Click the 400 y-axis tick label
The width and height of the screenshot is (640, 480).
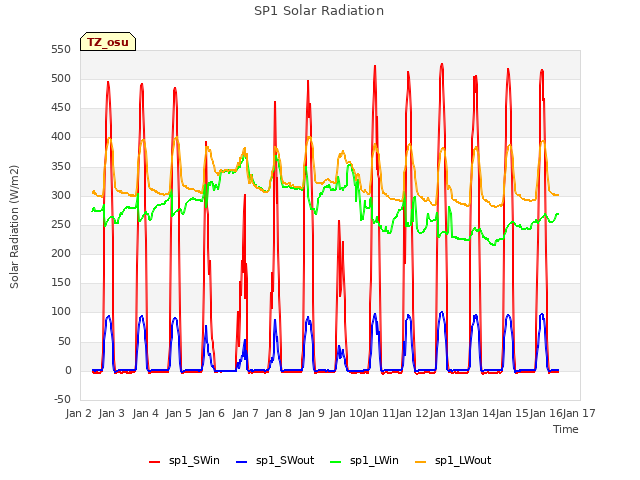tap(61, 137)
